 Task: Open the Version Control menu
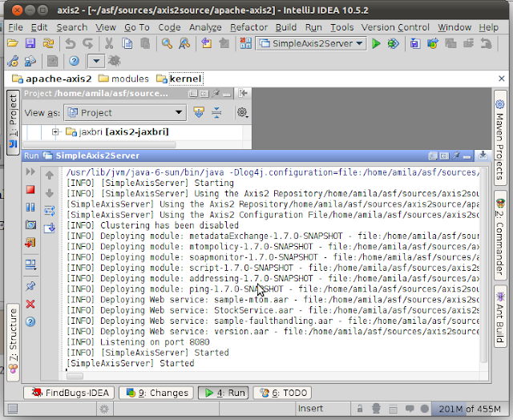tap(395, 27)
